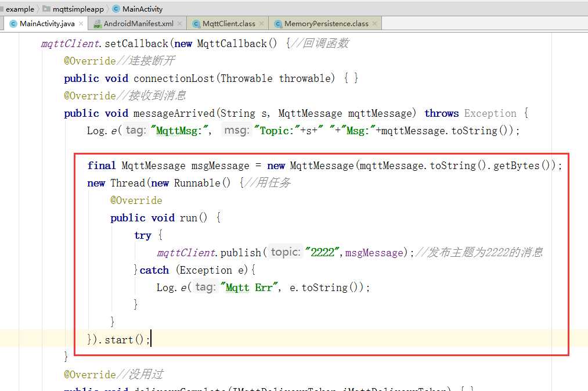Select the mqttsimpleapp breadcrumb

[x=78, y=9]
